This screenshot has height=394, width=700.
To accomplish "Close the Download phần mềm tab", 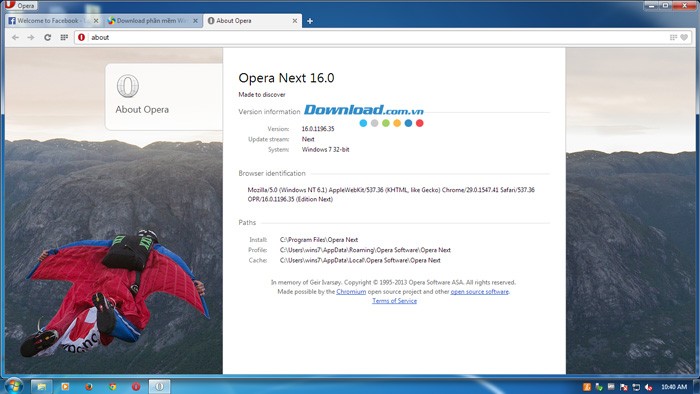I will point(195,21).
